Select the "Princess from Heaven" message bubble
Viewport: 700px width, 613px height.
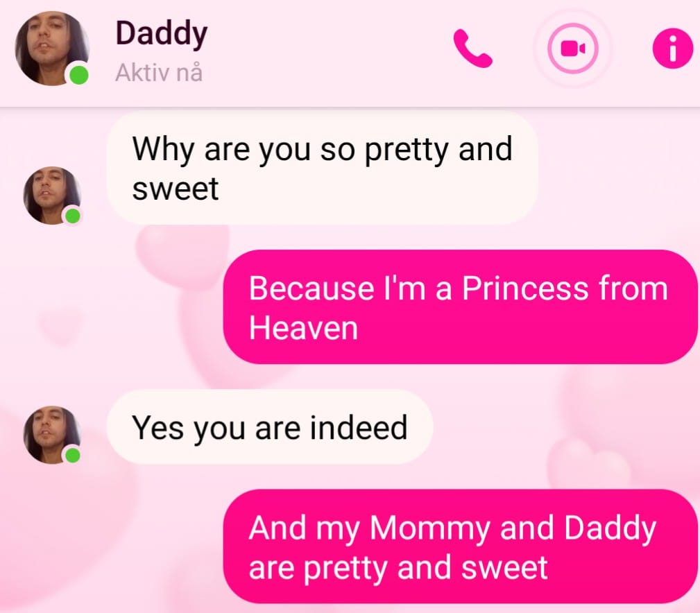[459, 307]
